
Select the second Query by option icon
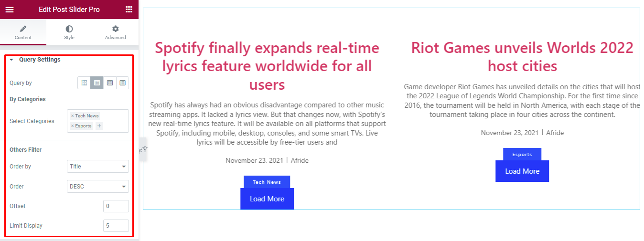[x=97, y=83]
